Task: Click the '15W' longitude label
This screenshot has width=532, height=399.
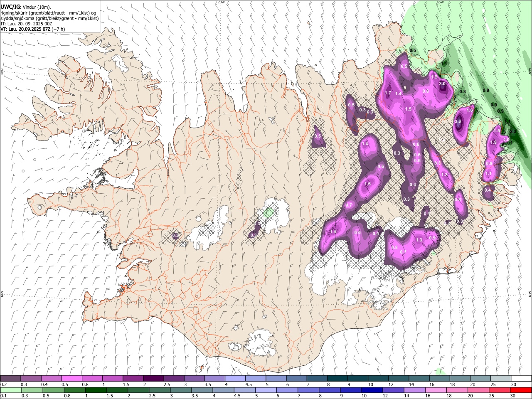Action: coord(440,2)
